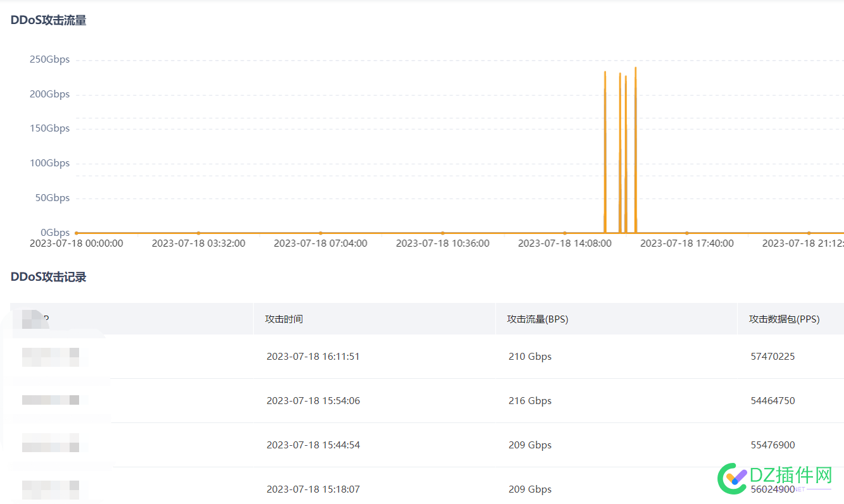Click the blurred IP in the 15:44:54 row
Image resolution: width=844 pixels, height=504 pixels.
click(51, 443)
